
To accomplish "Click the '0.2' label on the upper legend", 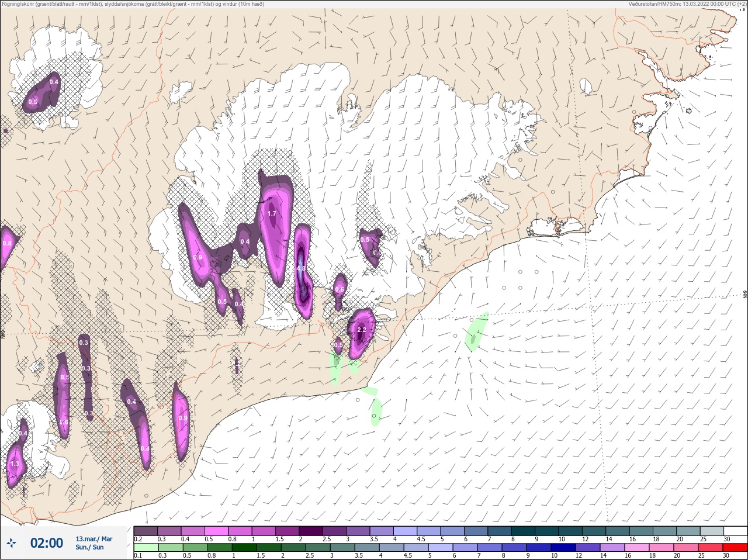I will click(x=138, y=539).
